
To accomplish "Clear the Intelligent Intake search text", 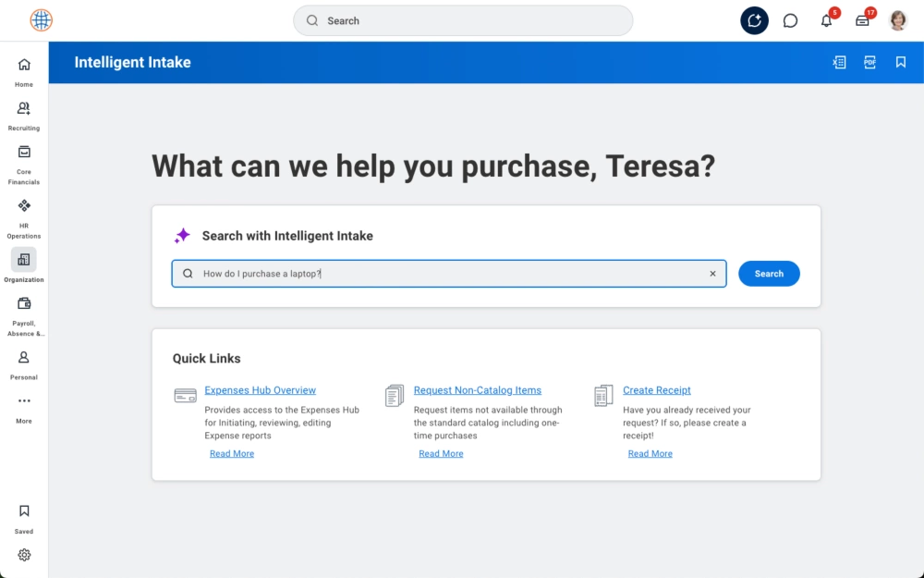I will pyautogui.click(x=712, y=274).
